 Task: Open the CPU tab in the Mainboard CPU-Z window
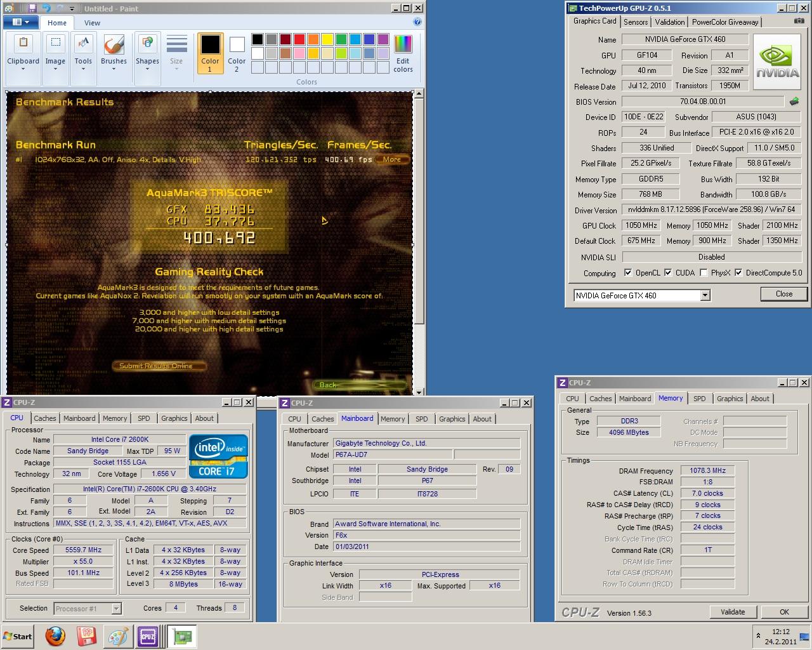(294, 419)
